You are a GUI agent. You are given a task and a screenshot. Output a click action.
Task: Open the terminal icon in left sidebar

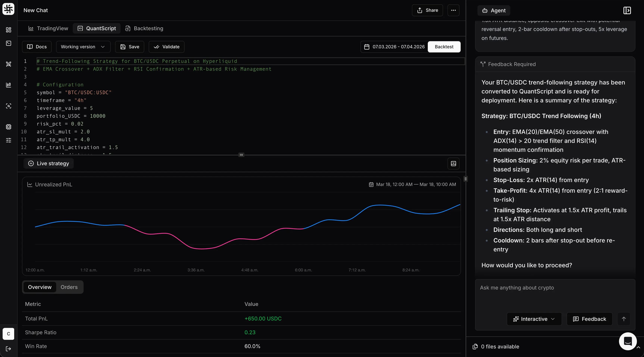point(9,43)
